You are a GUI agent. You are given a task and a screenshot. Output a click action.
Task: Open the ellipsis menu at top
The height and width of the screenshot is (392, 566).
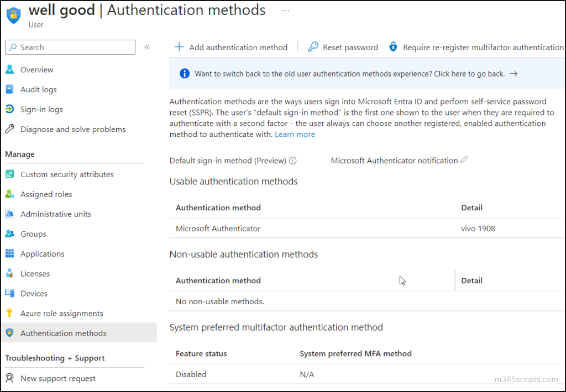(285, 10)
